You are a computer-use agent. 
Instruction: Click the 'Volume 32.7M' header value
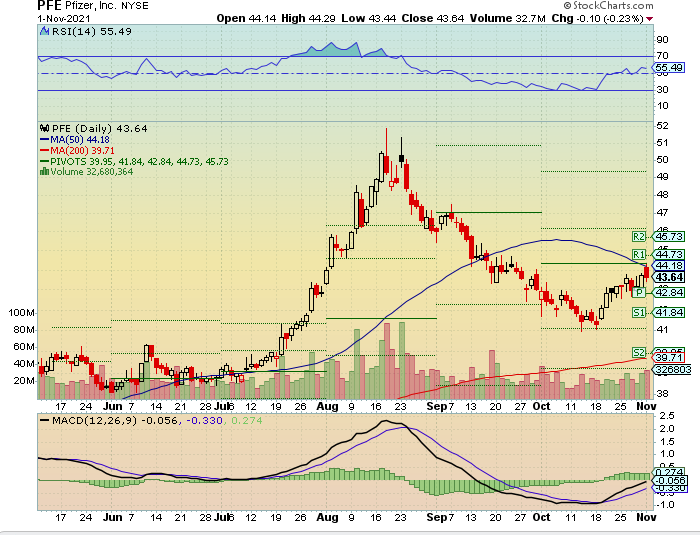click(508, 18)
